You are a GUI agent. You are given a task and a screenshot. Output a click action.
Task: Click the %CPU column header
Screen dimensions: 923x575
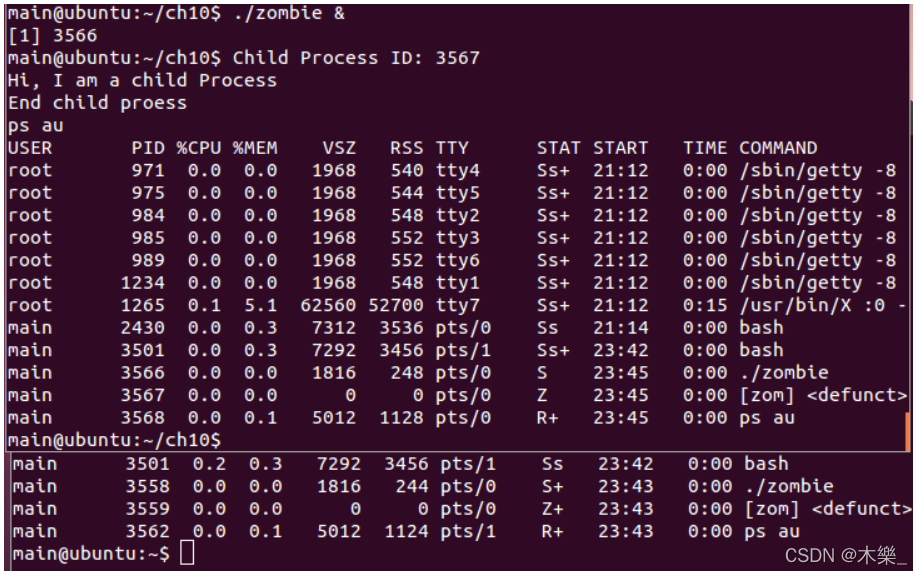(x=199, y=148)
